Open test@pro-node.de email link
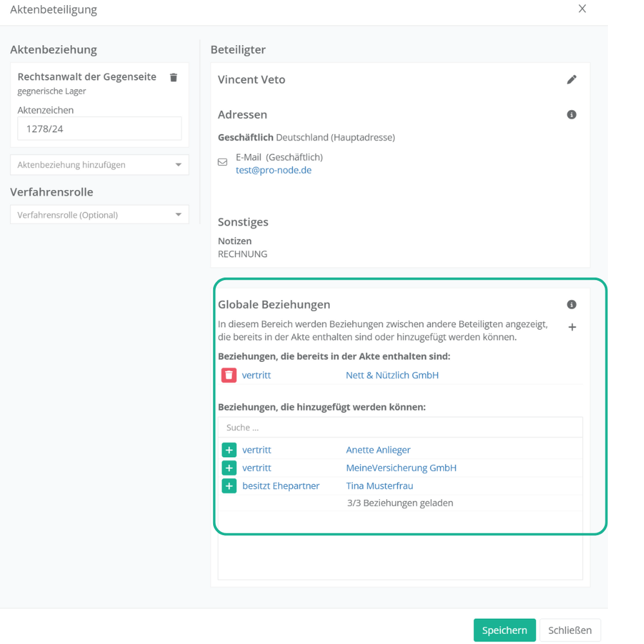This screenshot has height=644, width=644. coord(274,171)
